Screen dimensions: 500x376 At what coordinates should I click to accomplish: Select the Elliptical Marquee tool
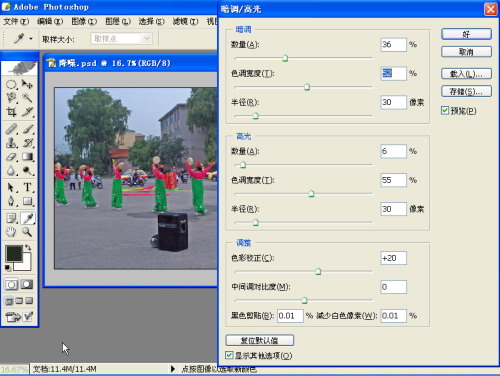[11, 84]
